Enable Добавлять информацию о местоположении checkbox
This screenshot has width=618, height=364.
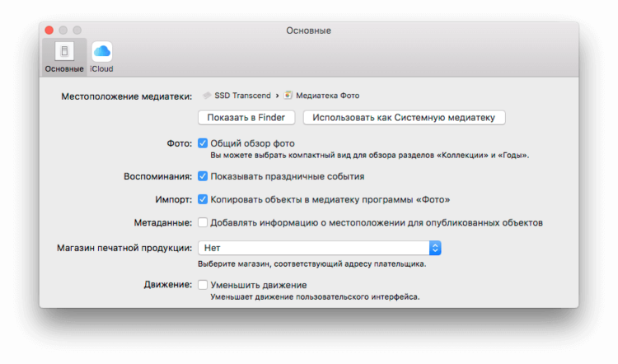tap(203, 222)
